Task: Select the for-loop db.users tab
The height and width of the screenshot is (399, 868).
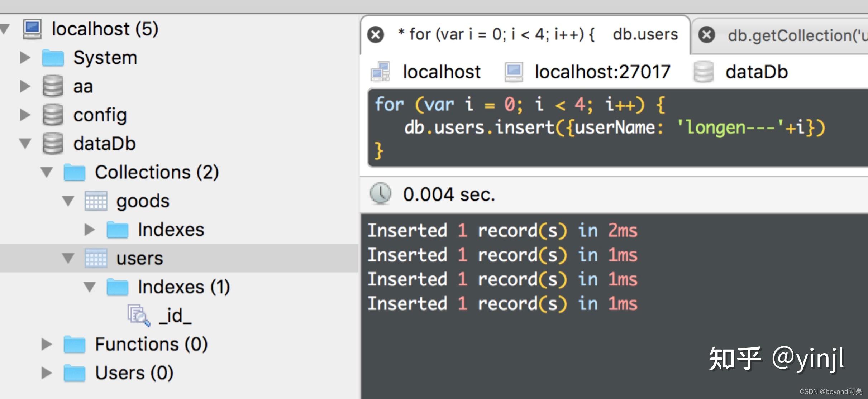Action: (538, 35)
